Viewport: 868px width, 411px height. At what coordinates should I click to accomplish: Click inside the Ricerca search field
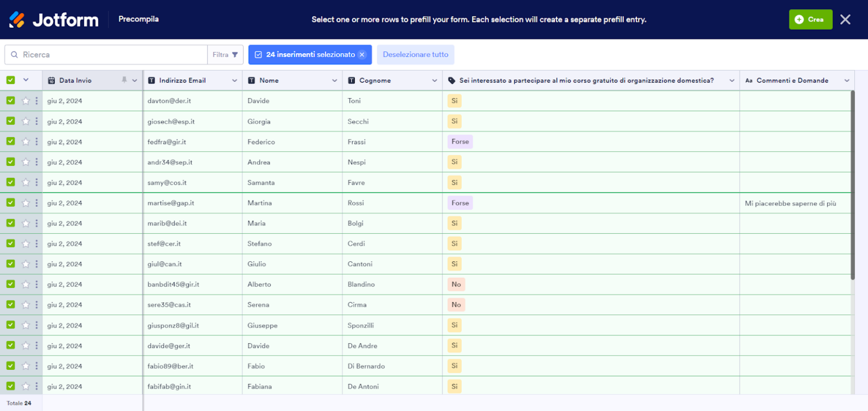tap(85, 54)
